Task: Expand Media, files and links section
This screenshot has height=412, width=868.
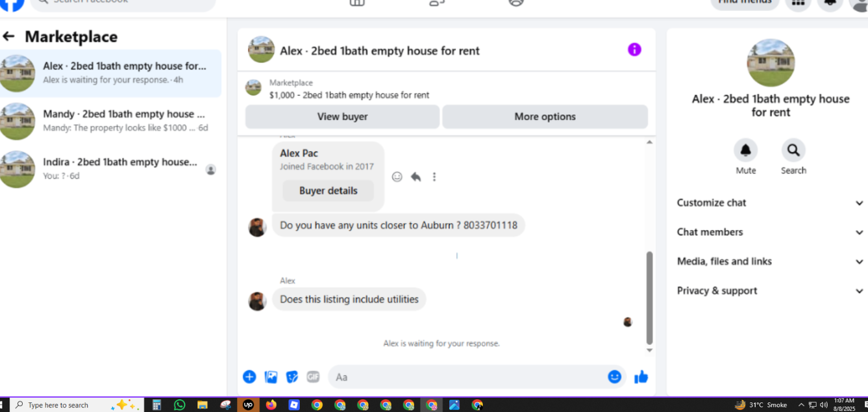Action: point(770,261)
